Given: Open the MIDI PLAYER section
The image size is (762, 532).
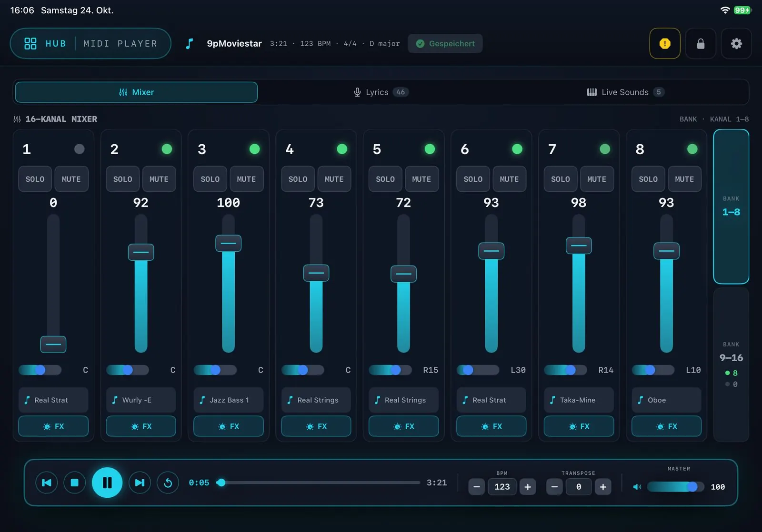Looking at the screenshot, I should click(120, 43).
